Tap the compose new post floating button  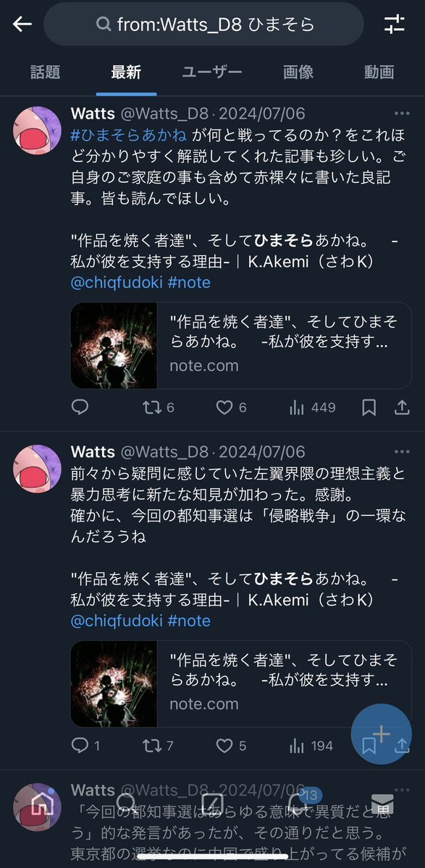[x=382, y=734]
